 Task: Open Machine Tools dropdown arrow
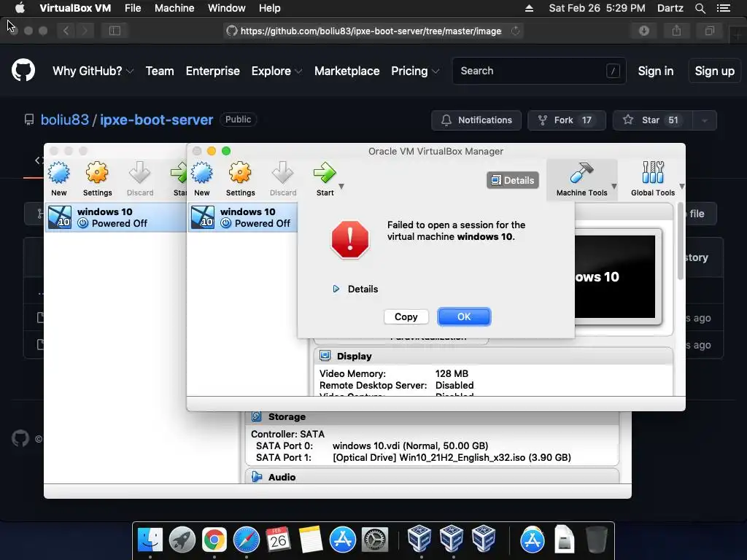click(614, 187)
